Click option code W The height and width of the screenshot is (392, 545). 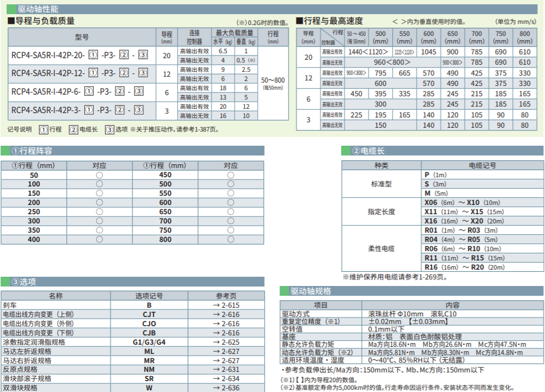[x=149, y=388]
